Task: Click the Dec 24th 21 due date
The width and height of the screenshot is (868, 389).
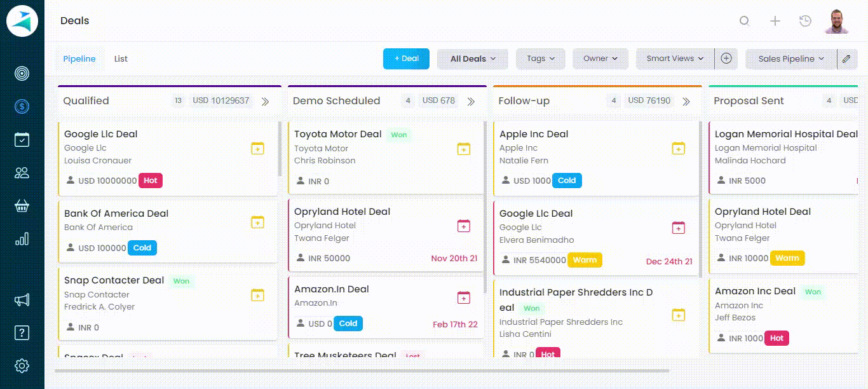Action: pos(669,261)
